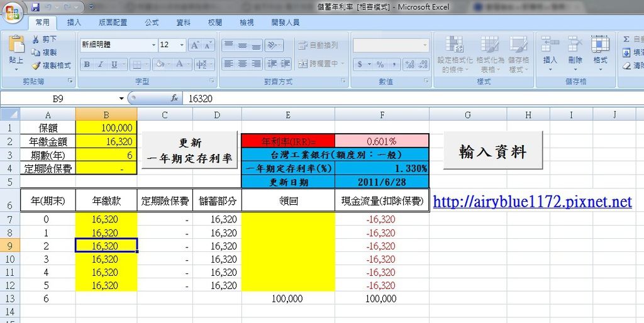Open Format cells (格式) menu
Viewport: 644px width, 323px height.
[x=600, y=53]
